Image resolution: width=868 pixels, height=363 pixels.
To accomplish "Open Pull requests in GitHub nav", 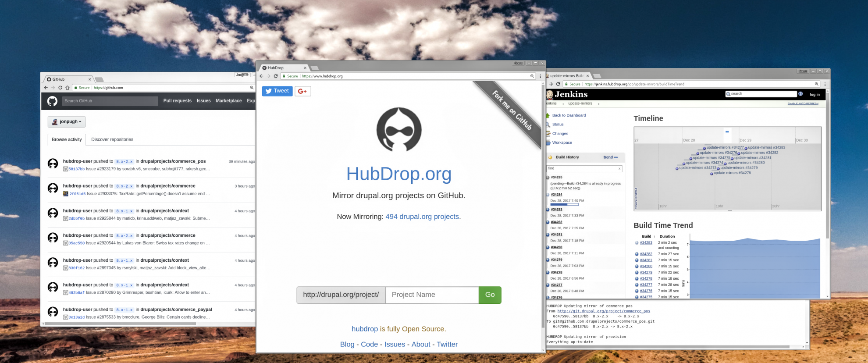I will (x=178, y=101).
